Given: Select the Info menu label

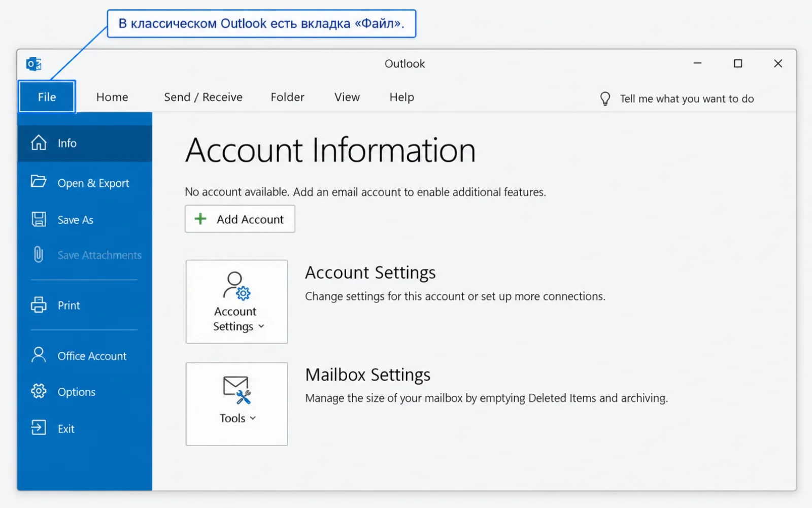Looking at the screenshot, I should pyautogui.click(x=67, y=143).
